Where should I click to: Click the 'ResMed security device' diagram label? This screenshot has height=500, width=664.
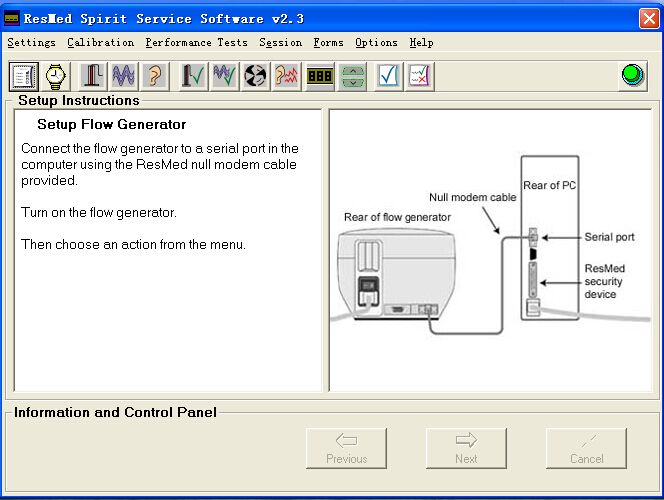click(x=605, y=281)
